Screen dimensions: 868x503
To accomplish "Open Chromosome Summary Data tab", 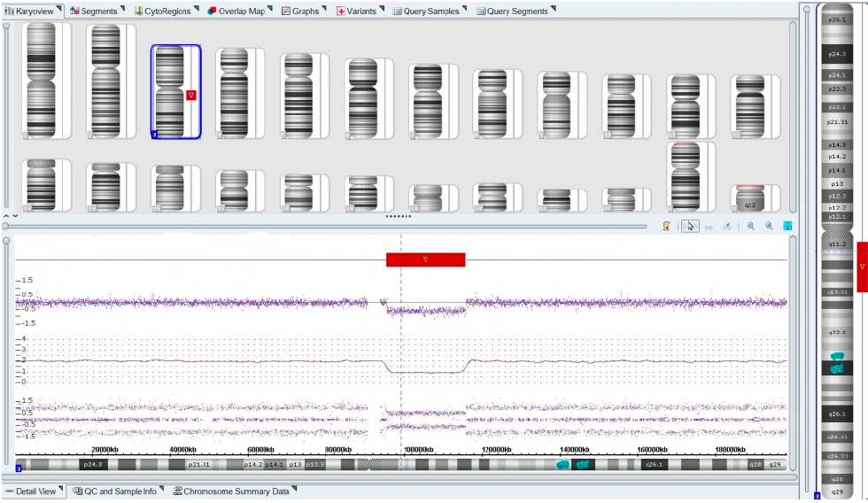I will pyautogui.click(x=230, y=491).
